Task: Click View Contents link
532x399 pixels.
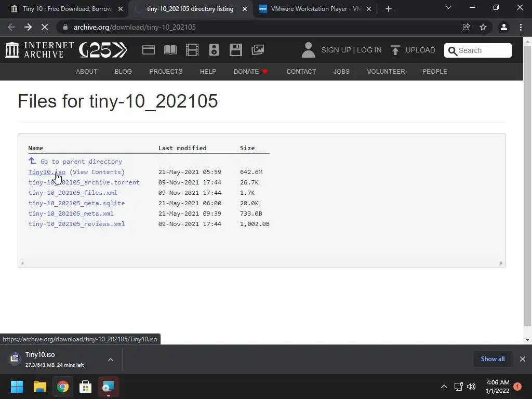Action: [97, 172]
